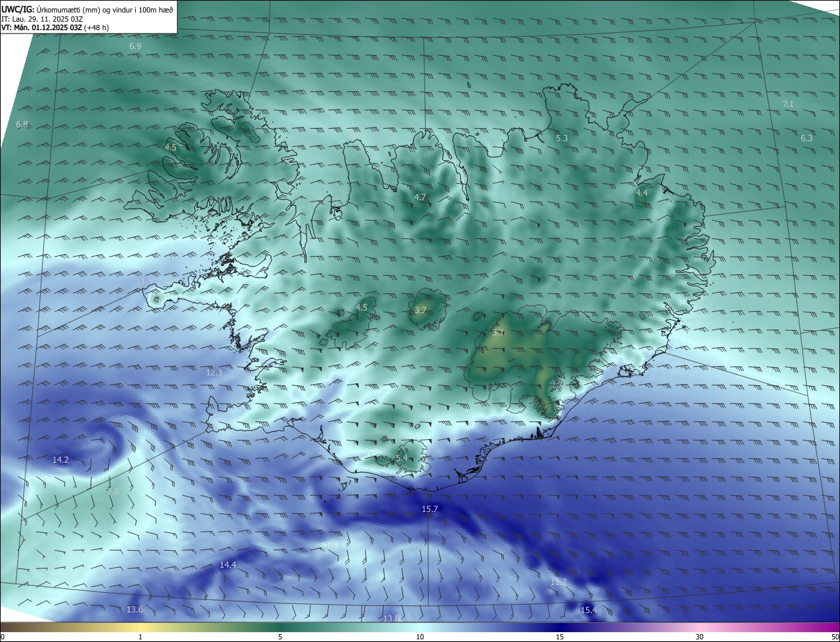Click the 11.5 value label
Viewport: 840px width, 642px height.
145,281
